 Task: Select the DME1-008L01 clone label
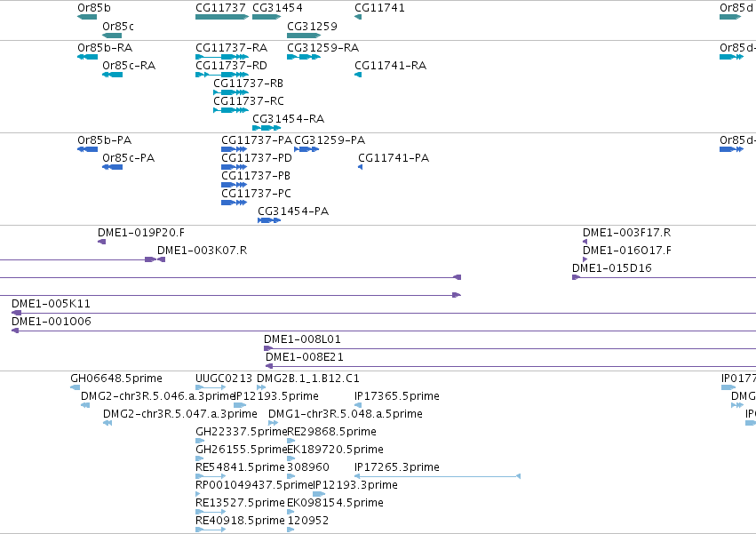[302, 339]
